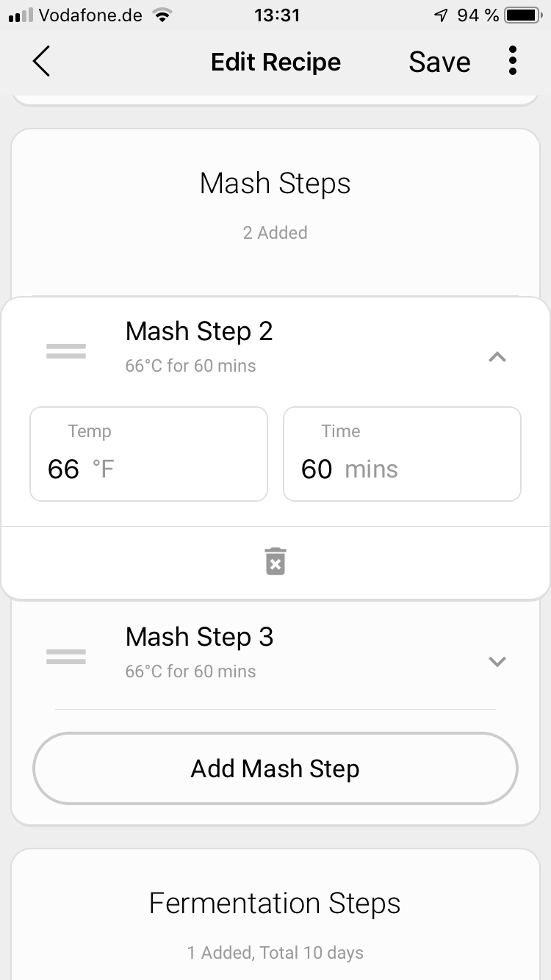The width and height of the screenshot is (551, 980).
Task: Grab the Mash Step 3 drag handle
Action: (x=66, y=656)
